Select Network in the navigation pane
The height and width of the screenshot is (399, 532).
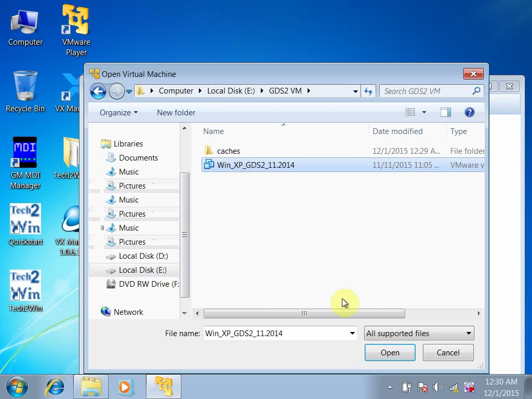click(x=122, y=312)
